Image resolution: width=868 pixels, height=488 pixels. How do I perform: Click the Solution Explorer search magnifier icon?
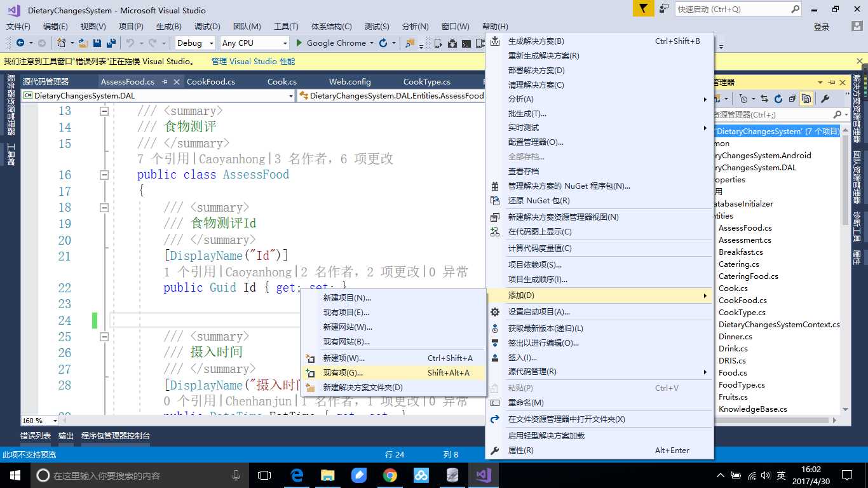(838, 115)
